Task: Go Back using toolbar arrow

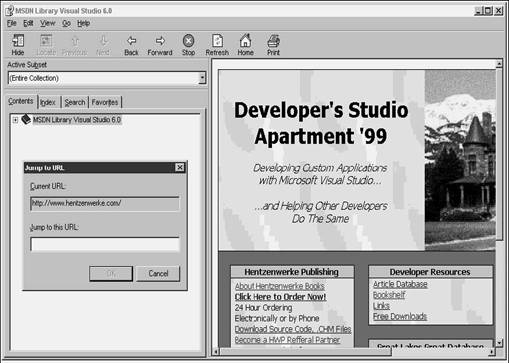Action: point(132,41)
